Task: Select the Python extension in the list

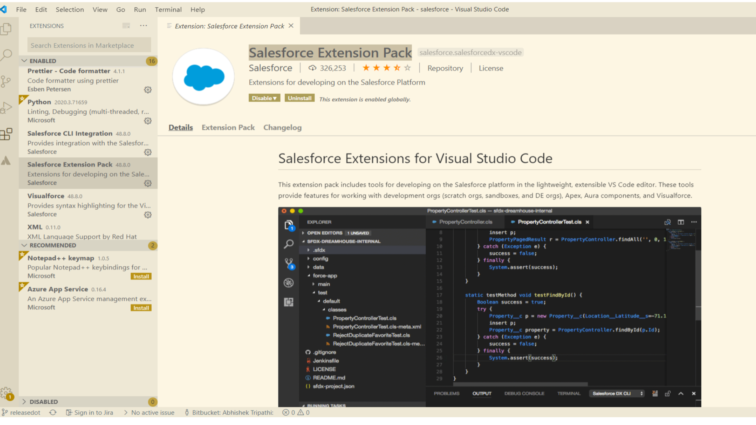Action: (x=88, y=111)
